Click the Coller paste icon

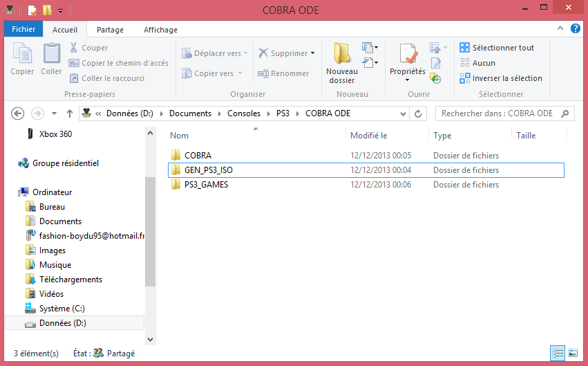pos(51,53)
